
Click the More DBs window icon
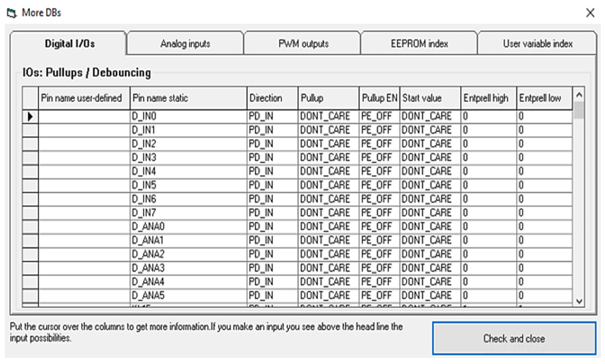pos(11,13)
